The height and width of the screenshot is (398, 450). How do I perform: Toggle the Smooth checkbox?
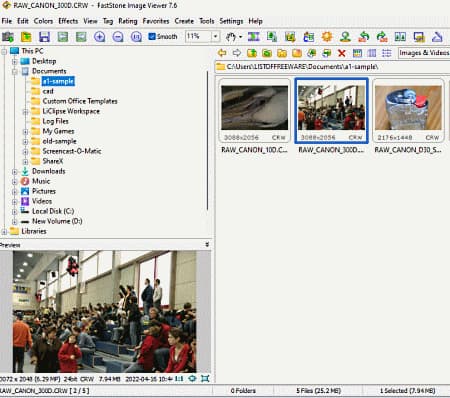click(152, 36)
